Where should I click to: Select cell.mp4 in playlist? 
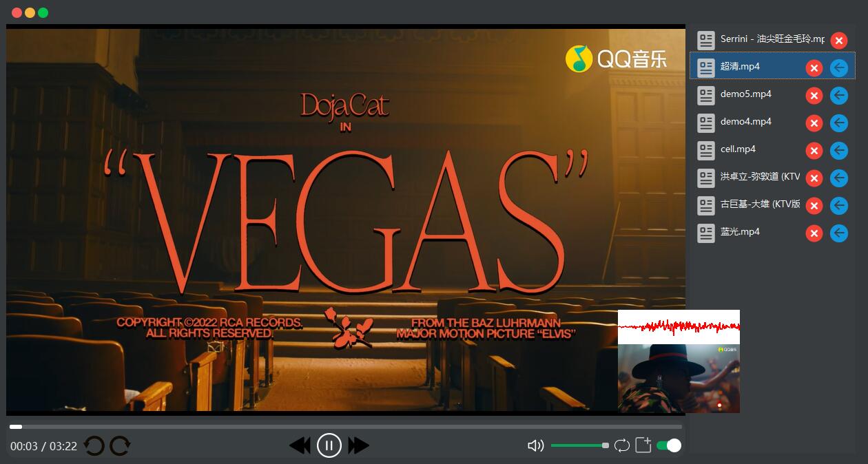coord(772,149)
